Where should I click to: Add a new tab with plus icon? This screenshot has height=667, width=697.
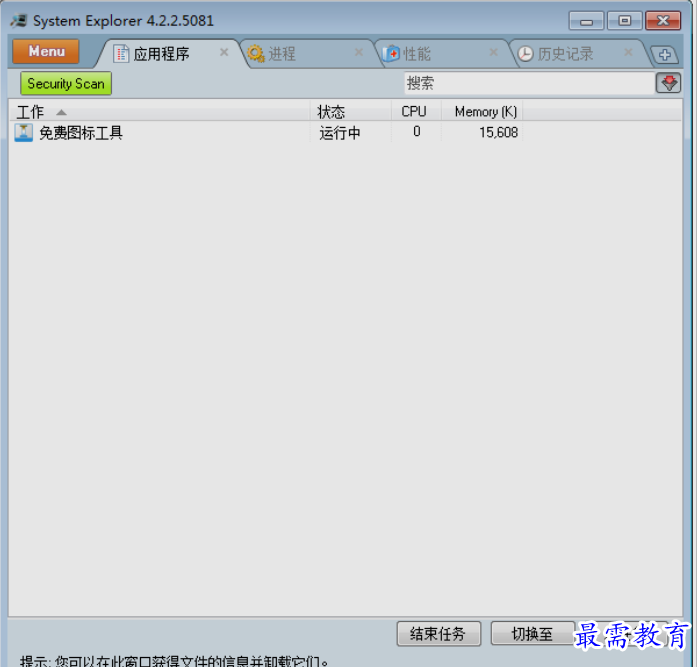pos(665,55)
